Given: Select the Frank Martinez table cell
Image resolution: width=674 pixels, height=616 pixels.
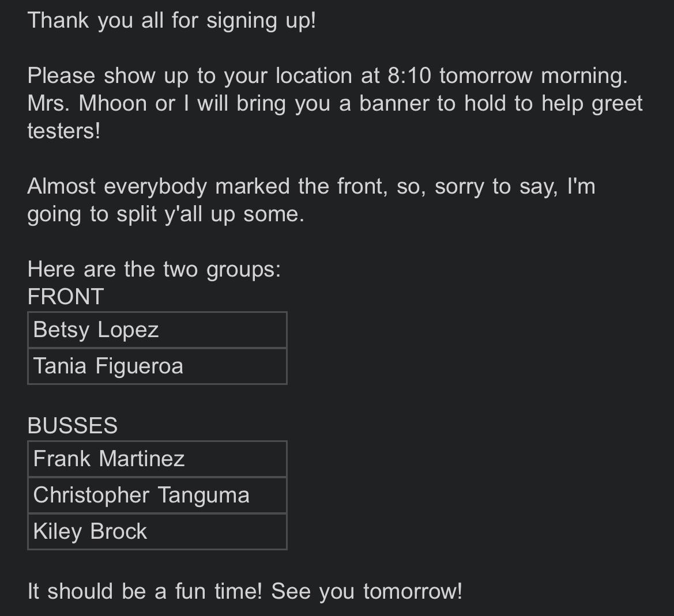Looking at the screenshot, I should tap(157, 459).
